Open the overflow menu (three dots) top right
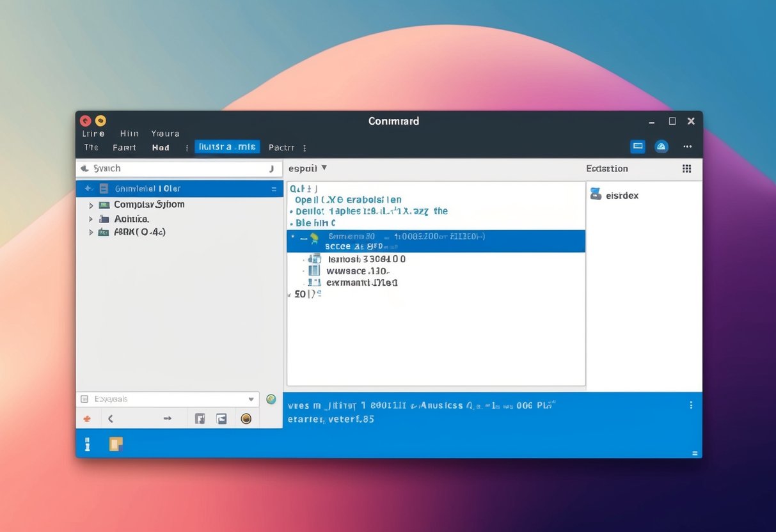 (687, 146)
